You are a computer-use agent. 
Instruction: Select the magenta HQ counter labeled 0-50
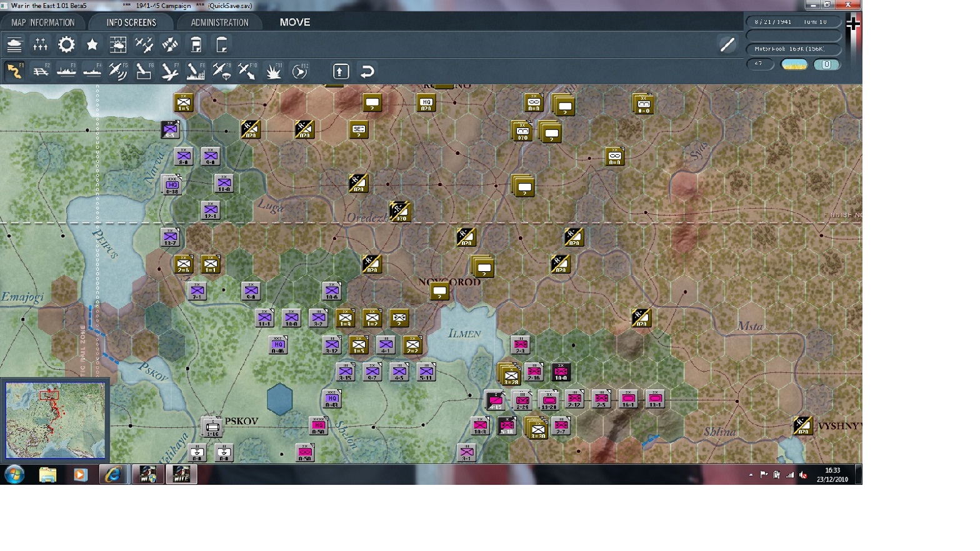pyautogui.click(x=319, y=426)
